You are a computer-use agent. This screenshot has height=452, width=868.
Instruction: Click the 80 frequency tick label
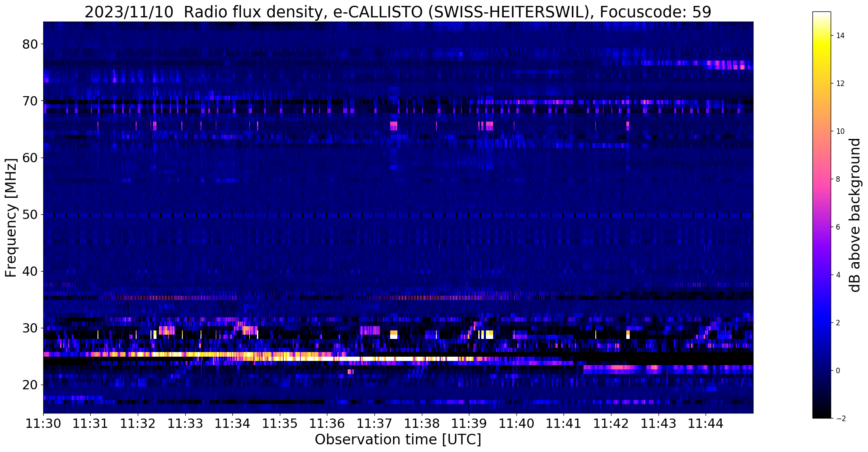tap(30, 44)
